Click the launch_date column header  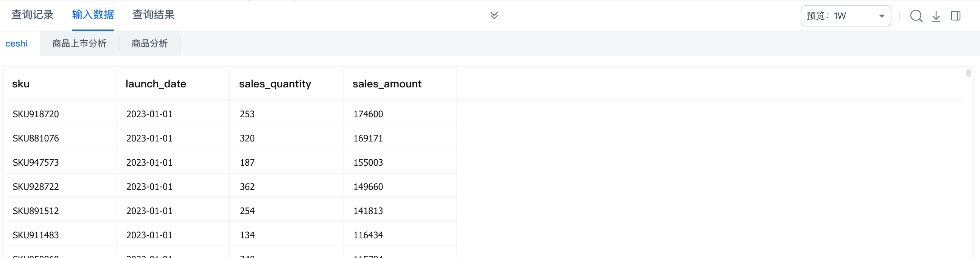(156, 84)
